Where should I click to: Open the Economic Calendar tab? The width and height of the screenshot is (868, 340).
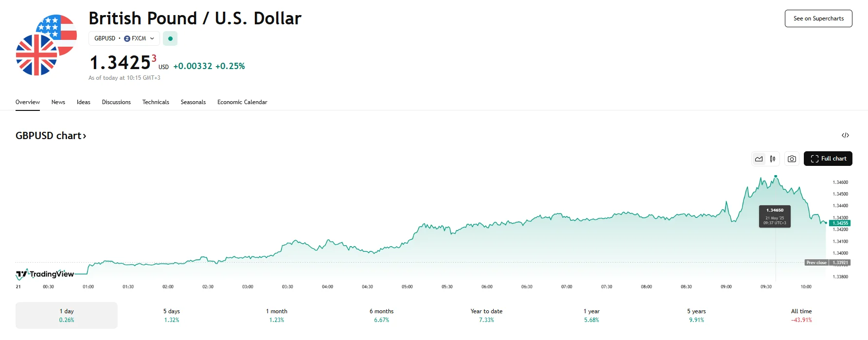click(x=242, y=102)
